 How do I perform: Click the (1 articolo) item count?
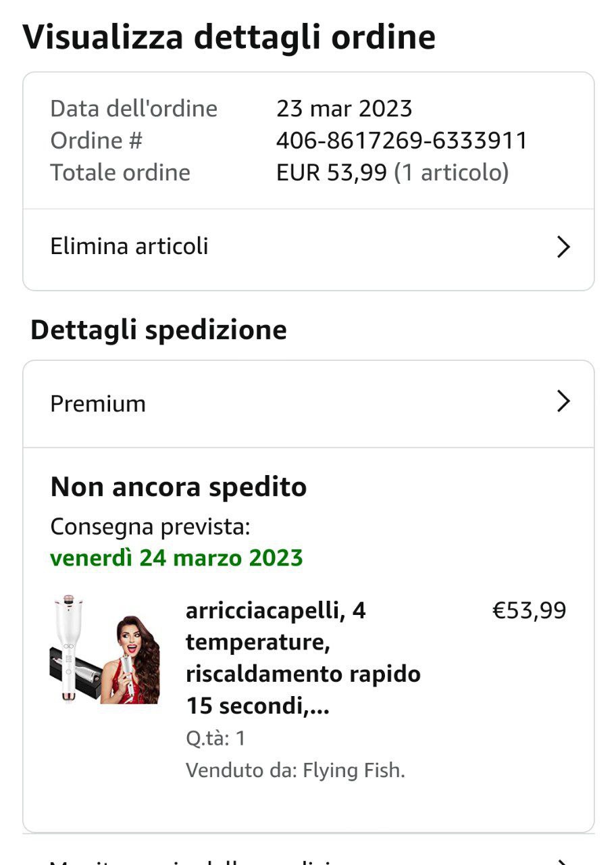(451, 173)
